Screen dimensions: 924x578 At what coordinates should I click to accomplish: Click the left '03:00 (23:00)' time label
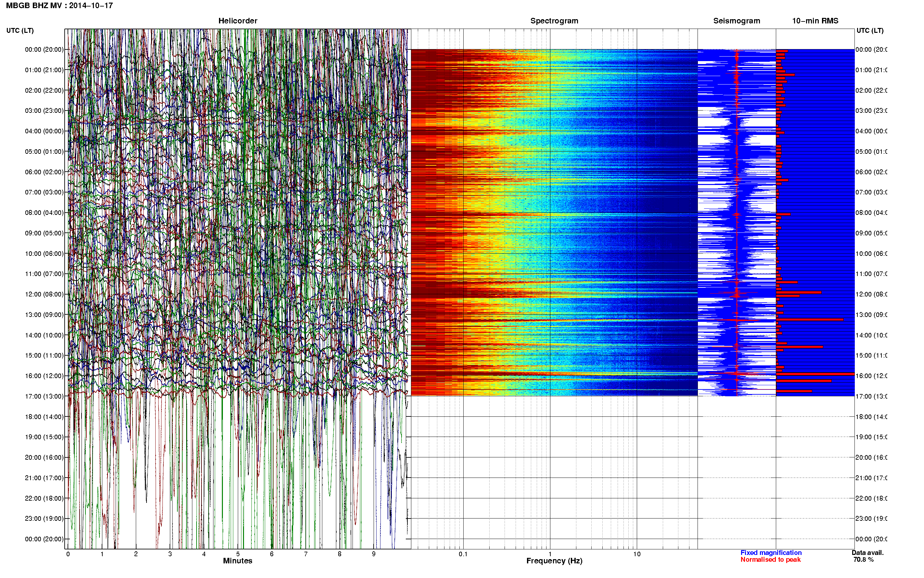tap(44, 111)
